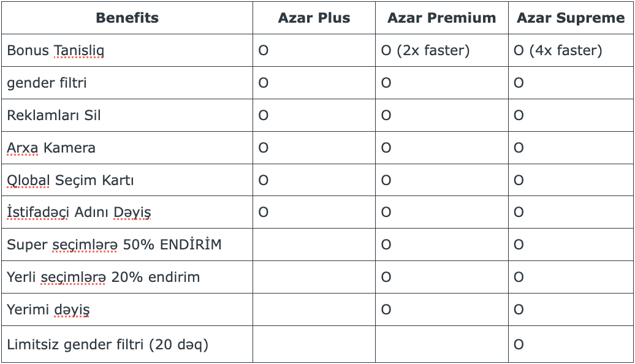The image size is (635, 364).
Task: Click the "Qlobal Seçim Kartı" cell
Action: click(70, 180)
